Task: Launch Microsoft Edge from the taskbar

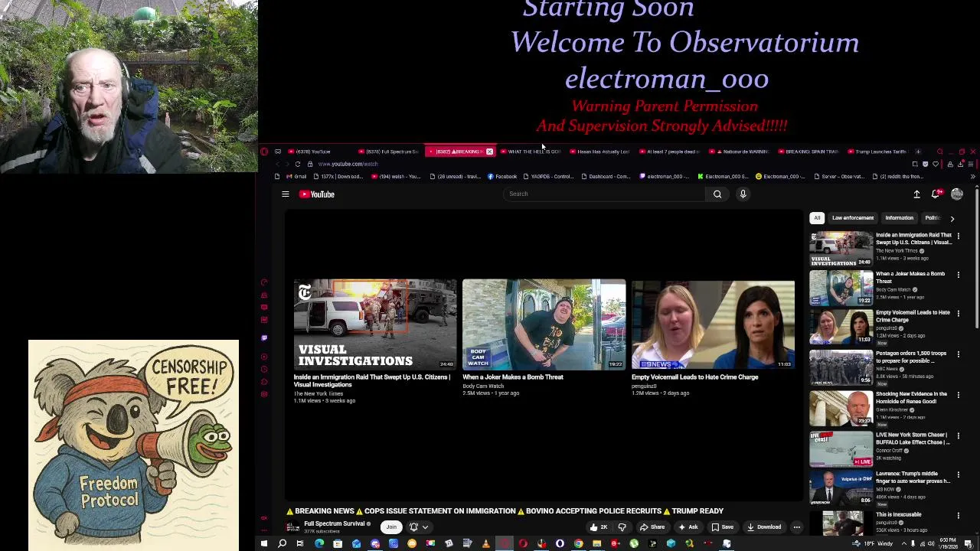Action: [x=319, y=544]
